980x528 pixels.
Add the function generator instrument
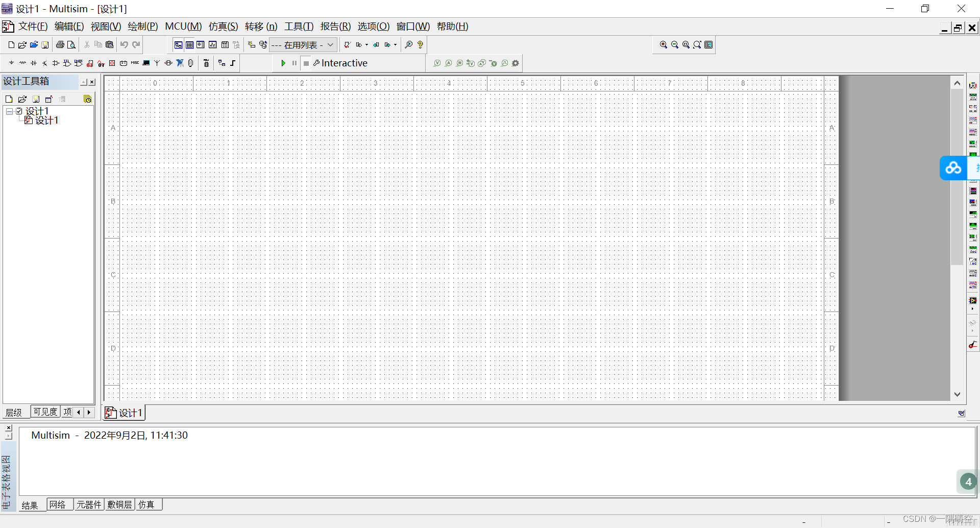[973, 97]
